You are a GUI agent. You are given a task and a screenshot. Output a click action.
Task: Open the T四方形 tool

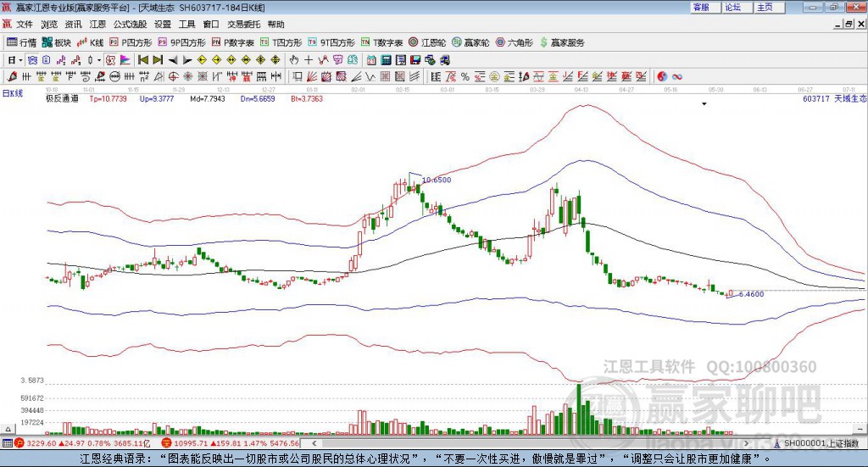click(281, 42)
